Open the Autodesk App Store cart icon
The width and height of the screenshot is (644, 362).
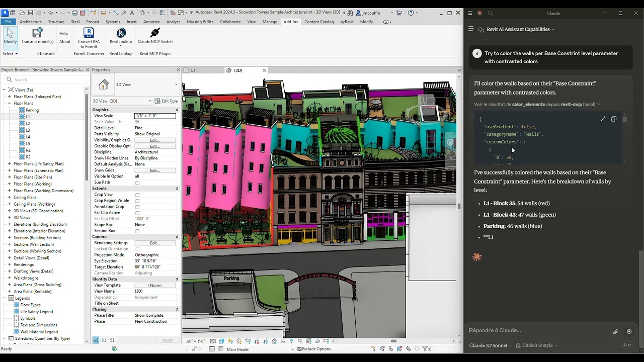point(399,13)
